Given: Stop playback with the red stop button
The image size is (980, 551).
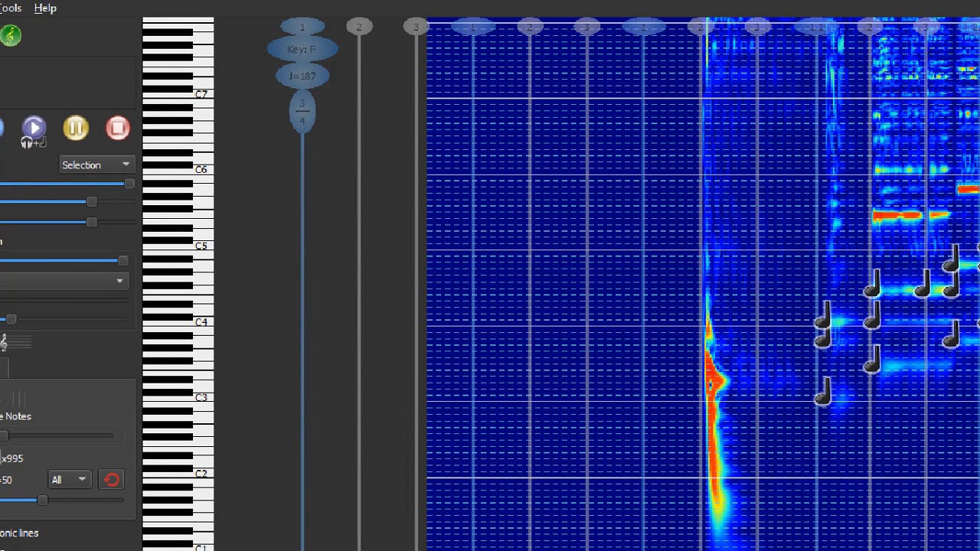Looking at the screenshot, I should pos(117,128).
